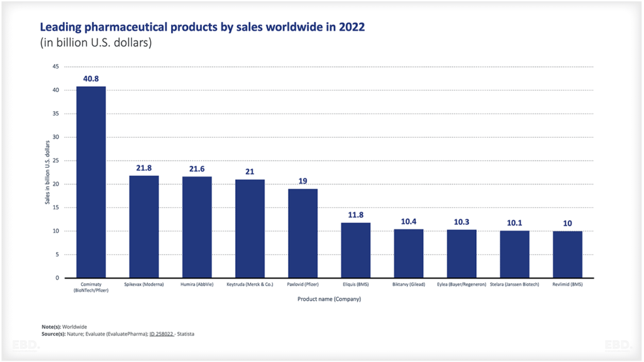Click the 'Product name (Company)' axis title
The image size is (644, 362).
329,299
